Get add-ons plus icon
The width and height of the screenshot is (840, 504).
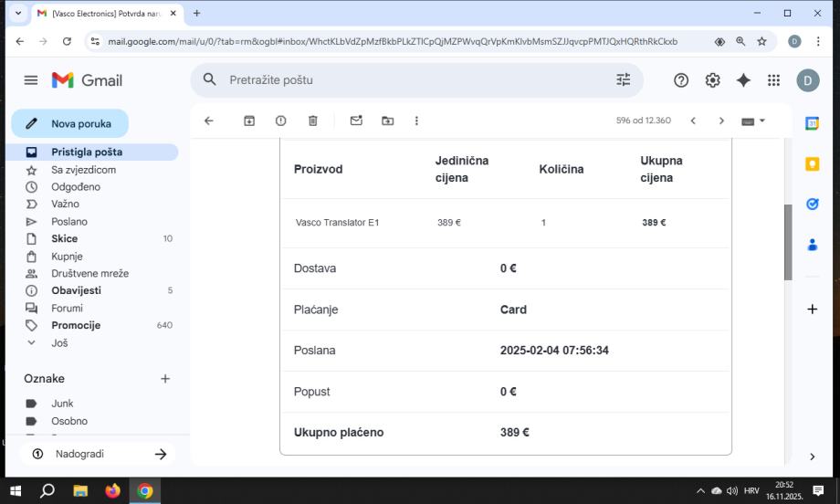[x=812, y=309]
